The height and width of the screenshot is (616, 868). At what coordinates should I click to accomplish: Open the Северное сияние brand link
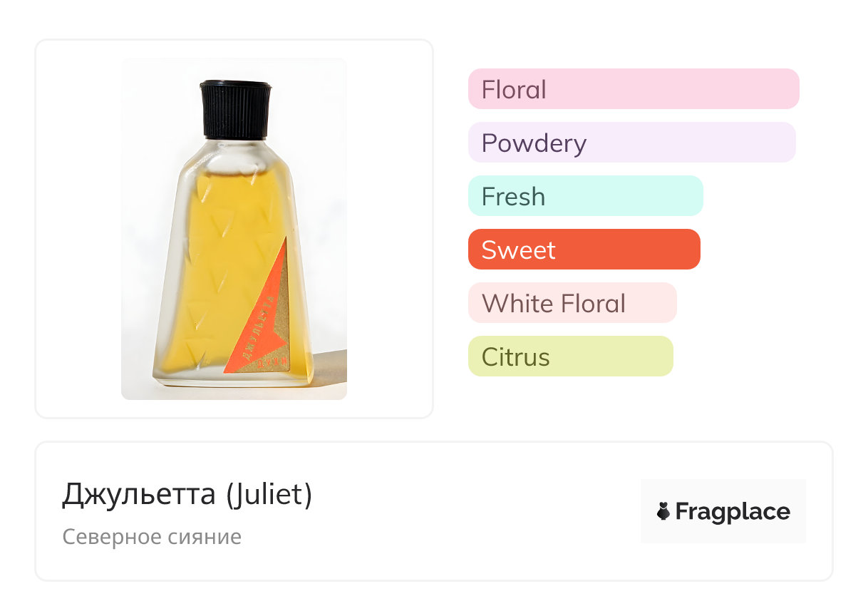[152, 537]
